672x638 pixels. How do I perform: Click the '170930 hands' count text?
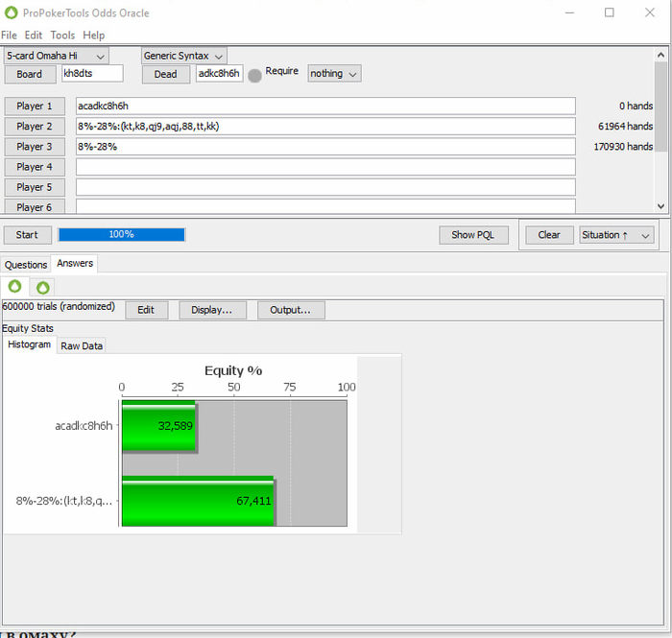coord(624,147)
